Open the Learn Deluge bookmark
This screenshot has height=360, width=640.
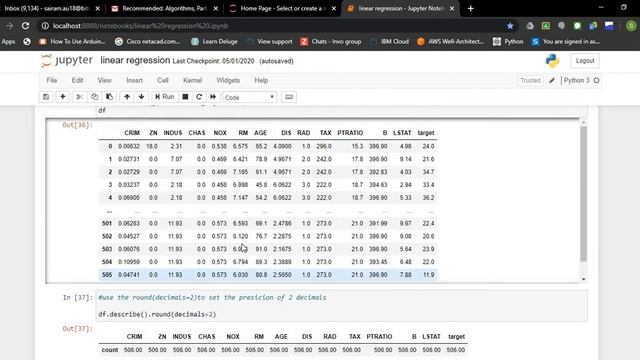tap(215, 42)
